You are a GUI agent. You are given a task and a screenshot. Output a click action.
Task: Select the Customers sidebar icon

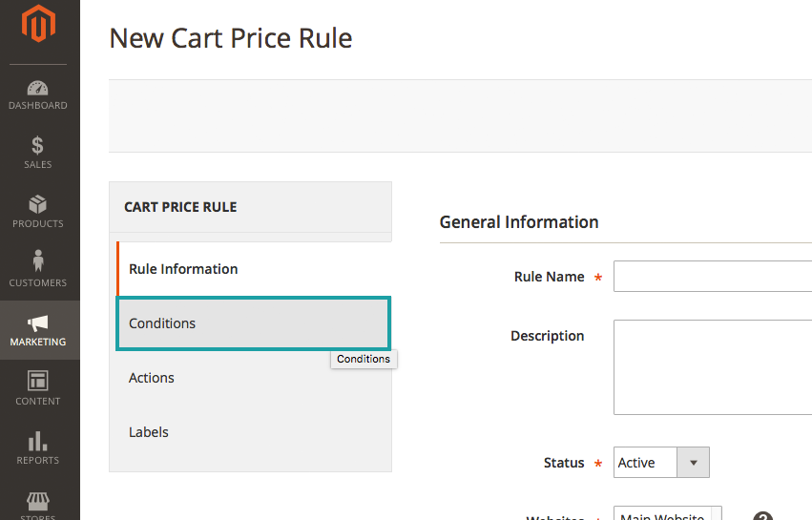pyautogui.click(x=38, y=261)
